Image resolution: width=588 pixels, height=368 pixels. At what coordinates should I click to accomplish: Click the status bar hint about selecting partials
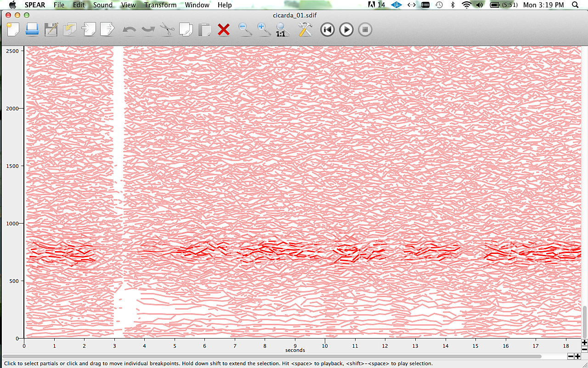tap(218, 364)
